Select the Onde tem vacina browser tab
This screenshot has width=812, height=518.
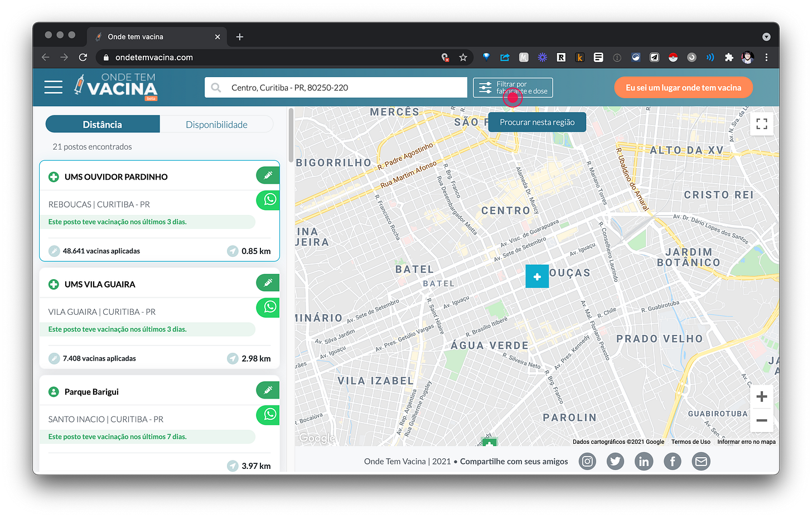pyautogui.click(x=157, y=37)
